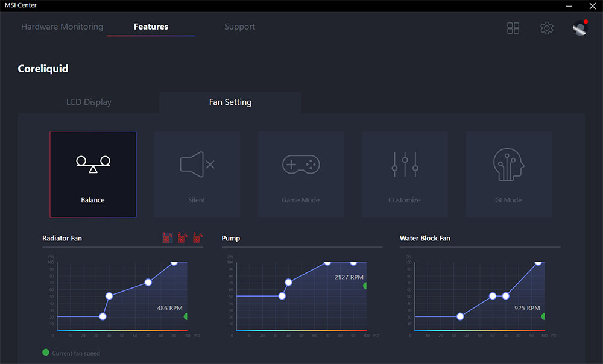Click the Current fan speed legend label
The width and height of the screenshot is (603, 364).
76,353
